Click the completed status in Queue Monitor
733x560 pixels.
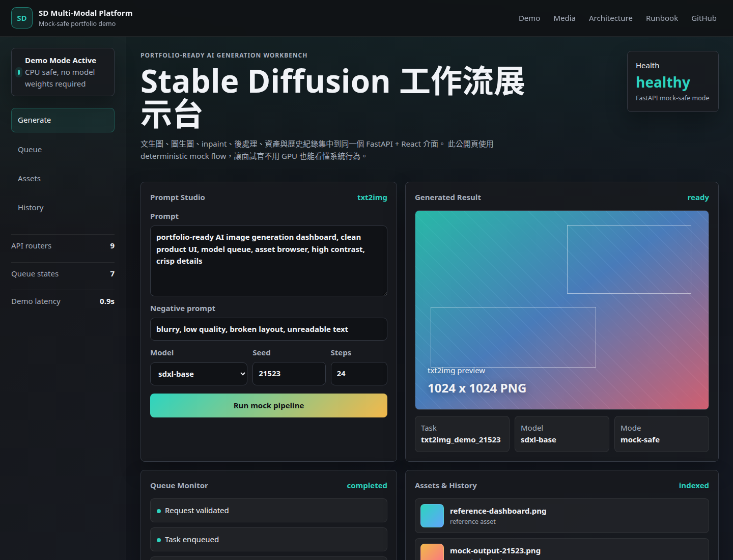(367, 486)
